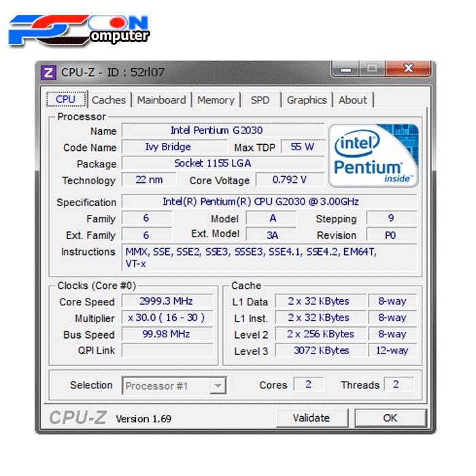This screenshot has width=476, height=476.
Task: Click the Validate button
Action: [x=311, y=418]
